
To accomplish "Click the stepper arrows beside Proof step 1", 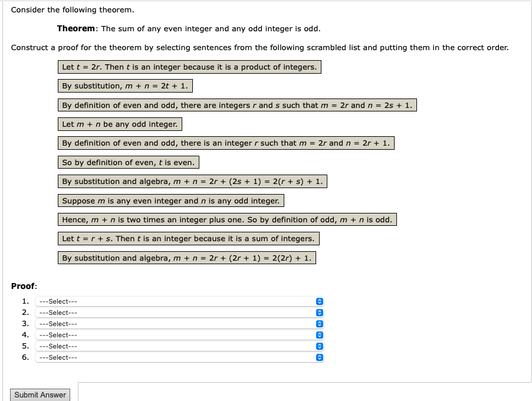I will coord(319,301).
